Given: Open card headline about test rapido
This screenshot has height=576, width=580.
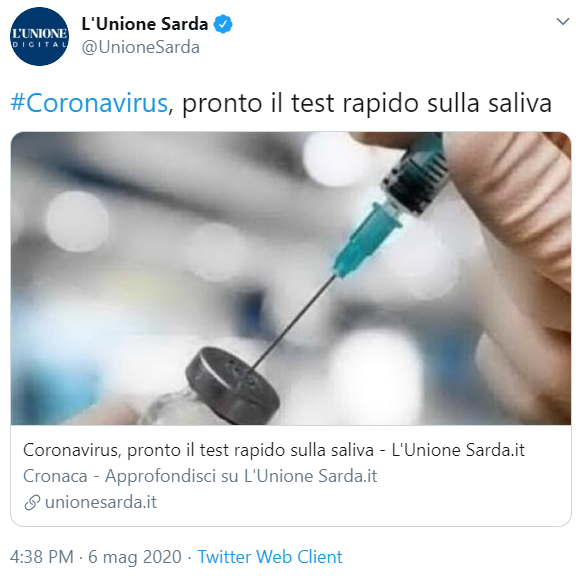Looking at the screenshot, I should [274, 450].
